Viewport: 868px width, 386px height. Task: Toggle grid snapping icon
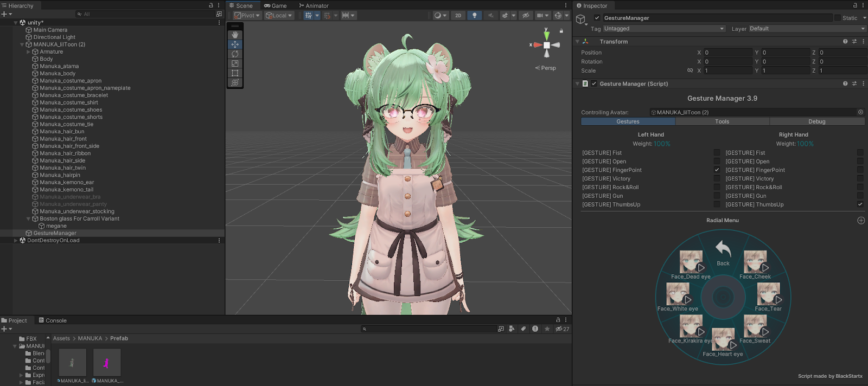[x=327, y=16]
